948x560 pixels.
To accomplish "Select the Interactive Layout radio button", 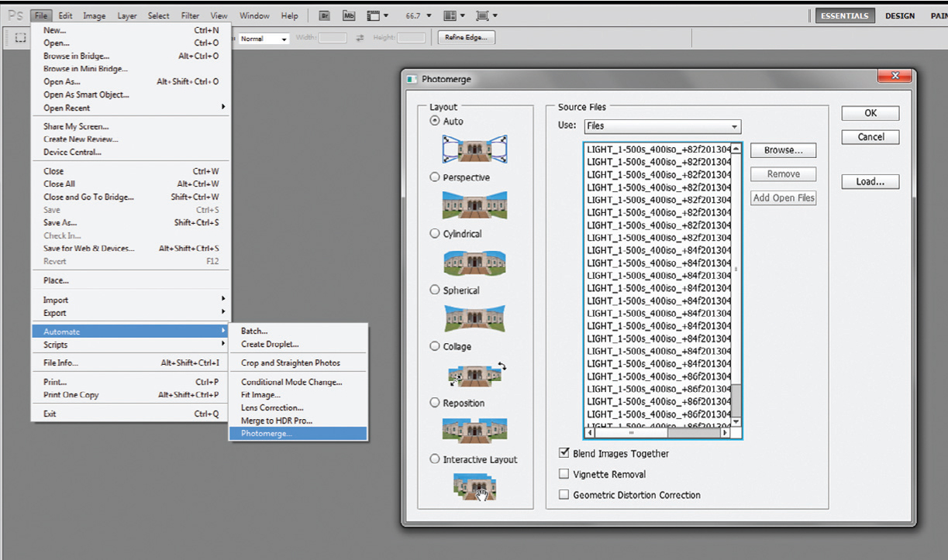I will coord(434,459).
